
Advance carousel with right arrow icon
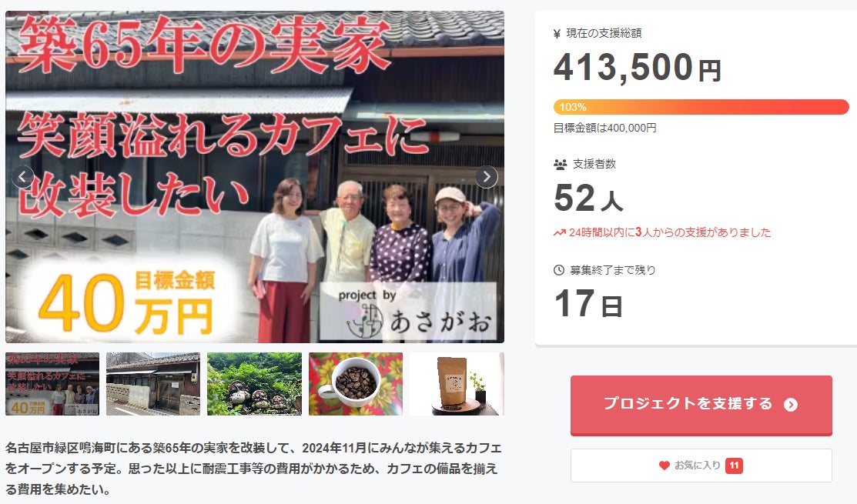[x=487, y=177]
